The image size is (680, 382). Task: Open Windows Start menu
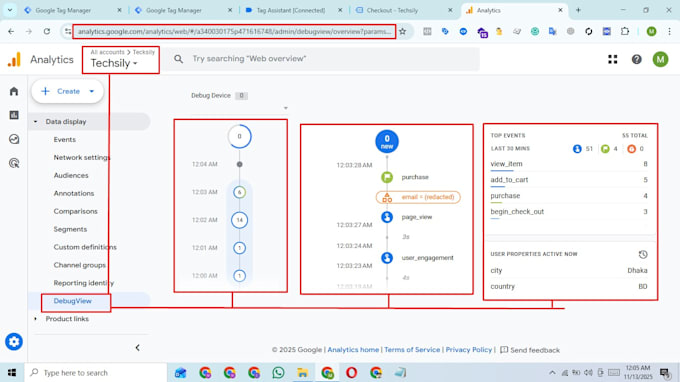click(12, 372)
